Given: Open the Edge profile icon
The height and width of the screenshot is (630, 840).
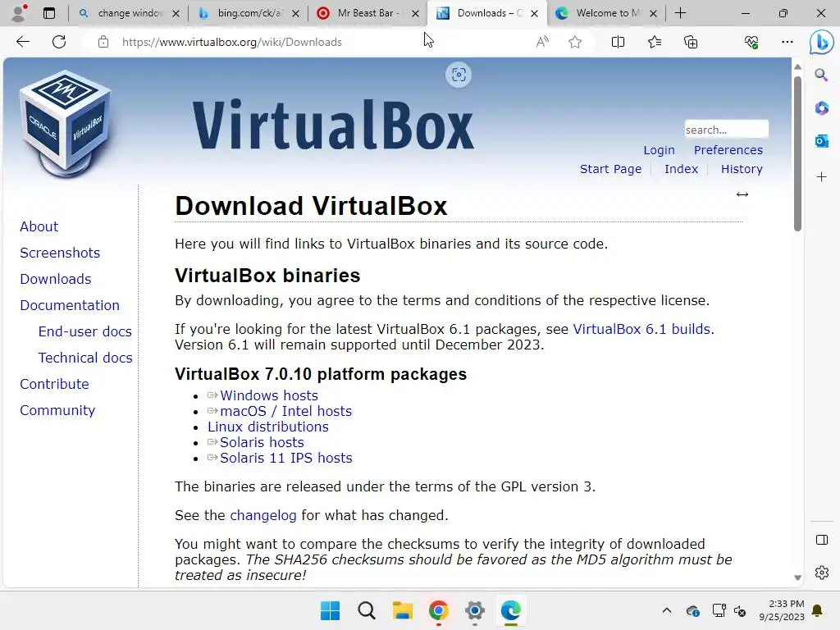Looking at the screenshot, I should pyautogui.click(x=20, y=13).
